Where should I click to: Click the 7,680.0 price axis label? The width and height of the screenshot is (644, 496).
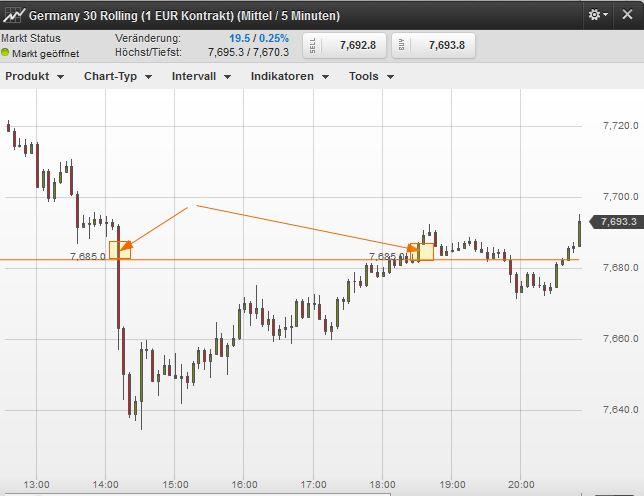620,267
